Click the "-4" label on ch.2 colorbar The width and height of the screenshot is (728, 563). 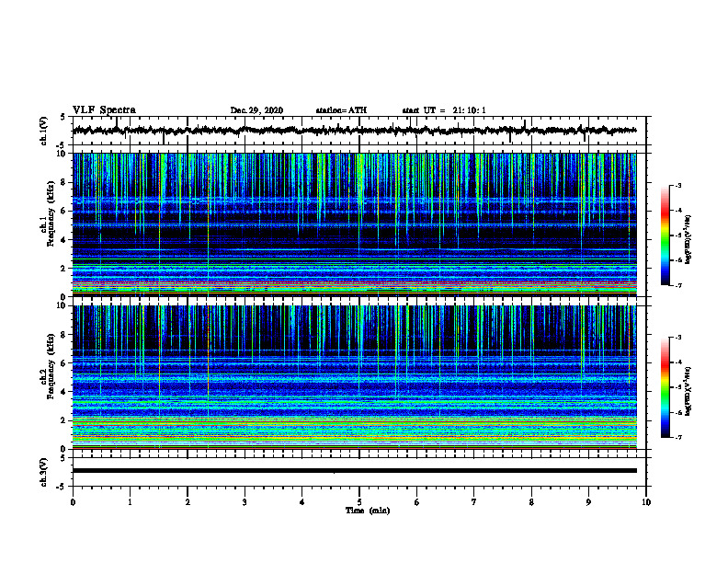click(678, 362)
